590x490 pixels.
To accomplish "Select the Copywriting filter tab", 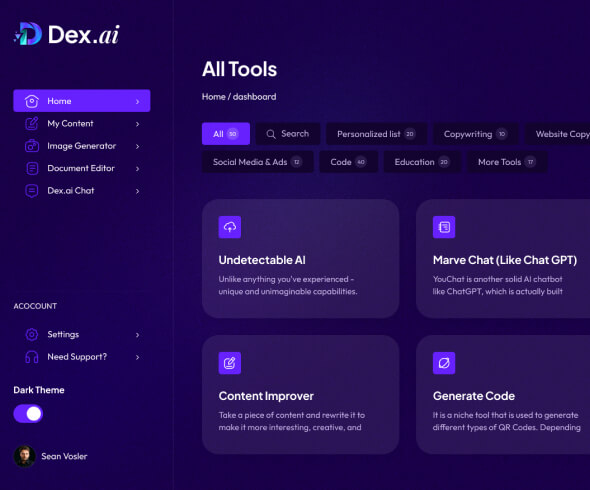I will (x=476, y=134).
